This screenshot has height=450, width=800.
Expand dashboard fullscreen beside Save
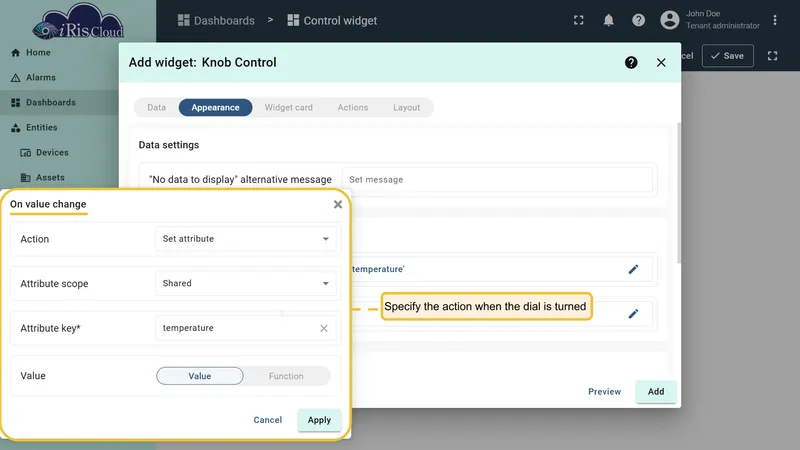coord(772,56)
